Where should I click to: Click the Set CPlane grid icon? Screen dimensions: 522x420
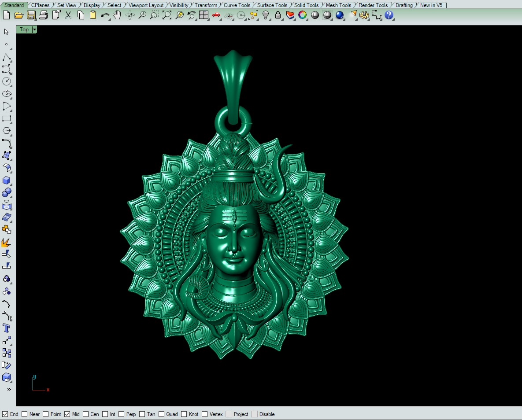(229, 15)
